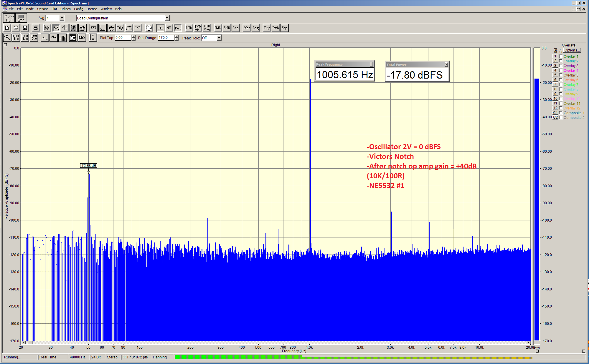Enable Overlay 3 checkbox
589x364 pixels.
561,66
